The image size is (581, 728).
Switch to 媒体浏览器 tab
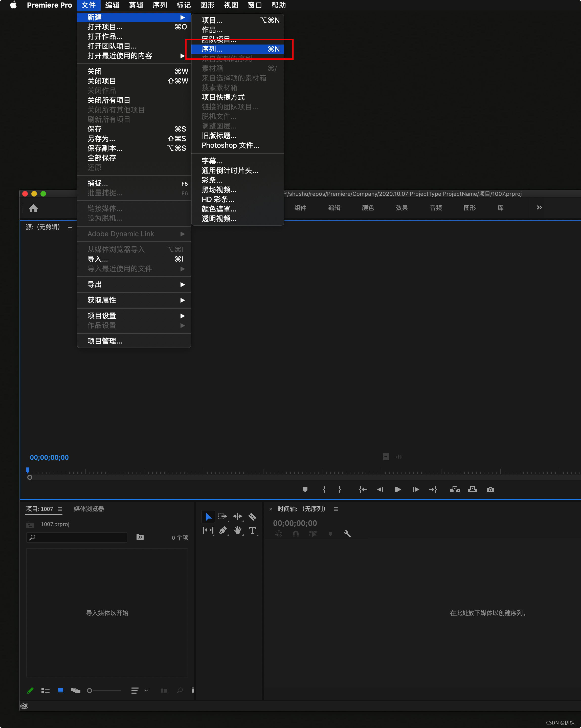click(x=89, y=509)
